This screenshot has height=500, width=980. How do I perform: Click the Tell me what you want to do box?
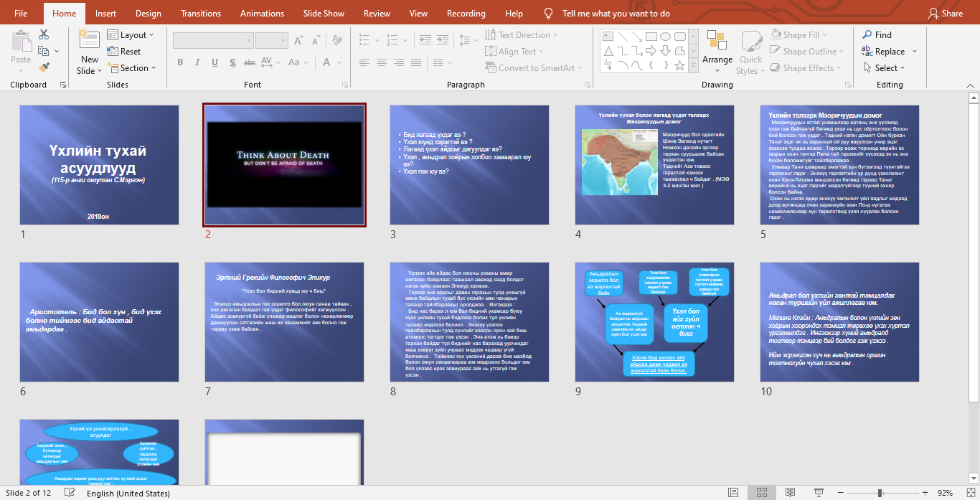[x=616, y=13]
